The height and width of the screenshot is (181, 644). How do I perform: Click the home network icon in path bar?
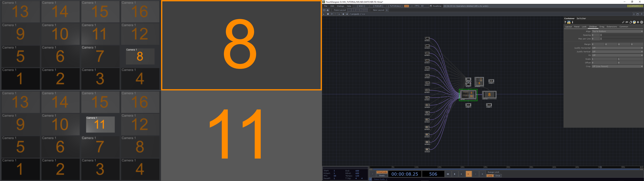[347, 14]
